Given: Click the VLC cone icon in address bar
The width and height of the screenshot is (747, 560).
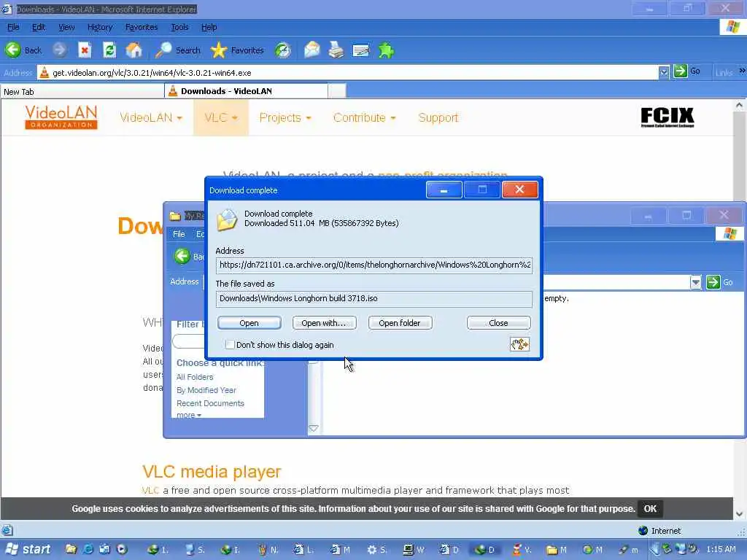Looking at the screenshot, I should tap(44, 72).
